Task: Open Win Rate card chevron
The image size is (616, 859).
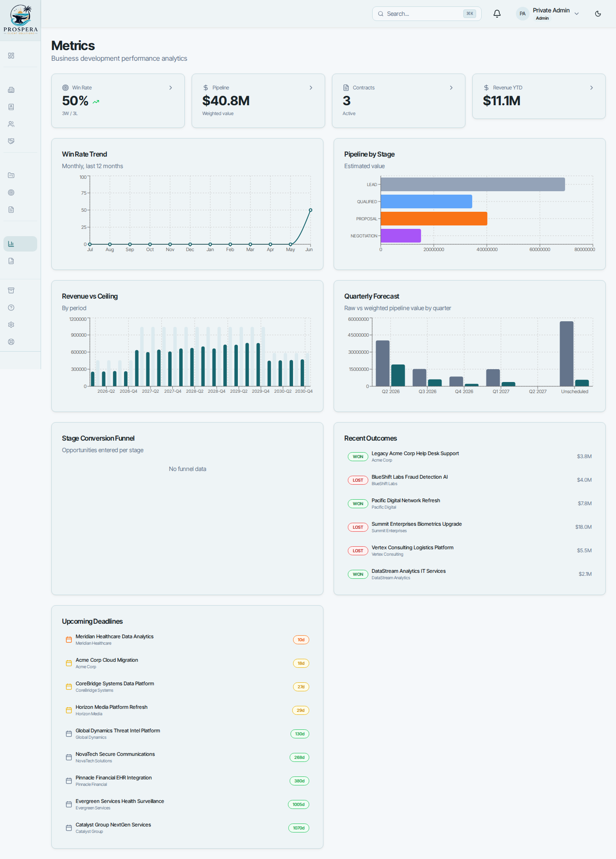Action: click(x=171, y=88)
